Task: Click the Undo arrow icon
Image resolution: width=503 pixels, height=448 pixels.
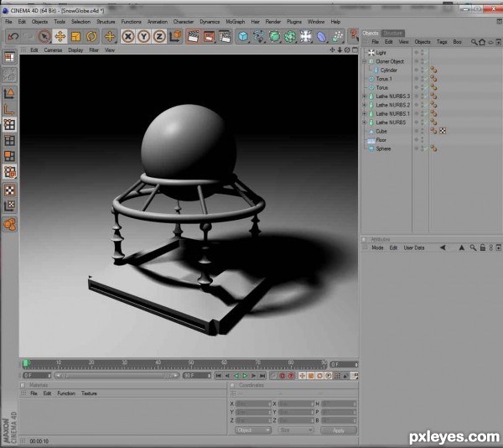Action: (x=13, y=37)
